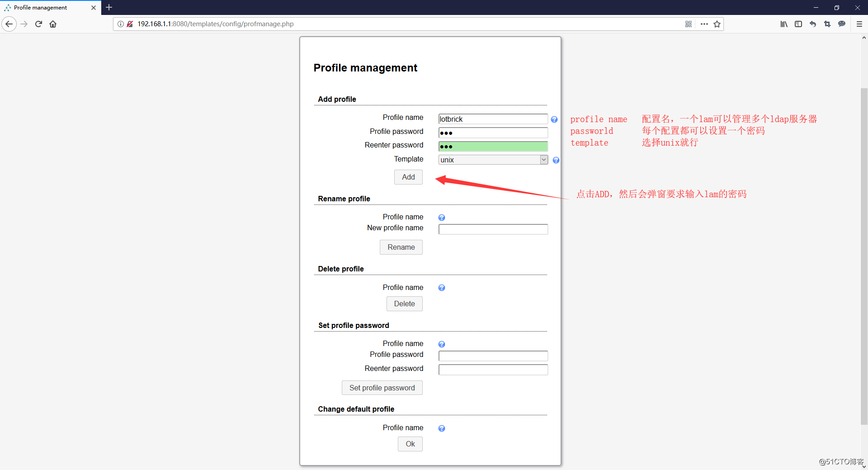868x470 pixels.
Task: Click the New profile name label
Action: (395, 228)
